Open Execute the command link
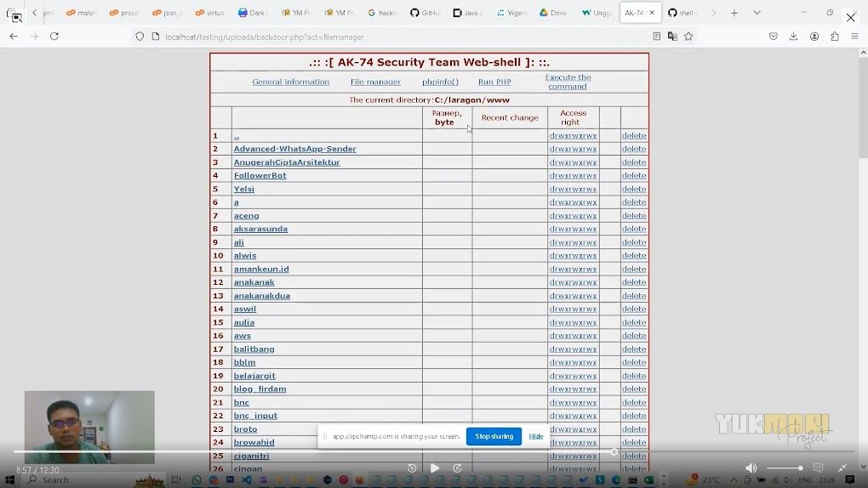 tap(568, 82)
